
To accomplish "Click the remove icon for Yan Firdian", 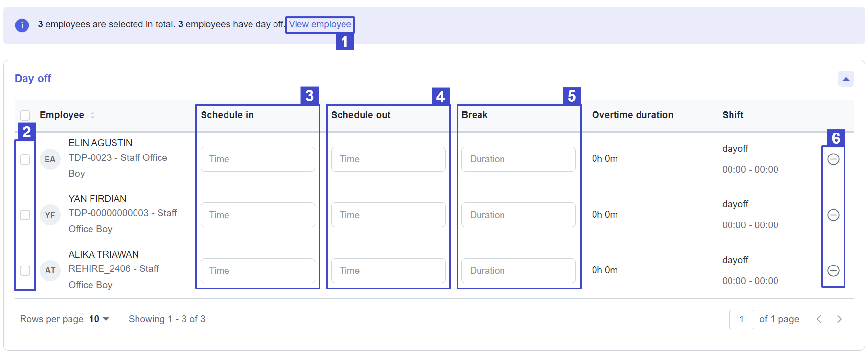I will (x=833, y=215).
